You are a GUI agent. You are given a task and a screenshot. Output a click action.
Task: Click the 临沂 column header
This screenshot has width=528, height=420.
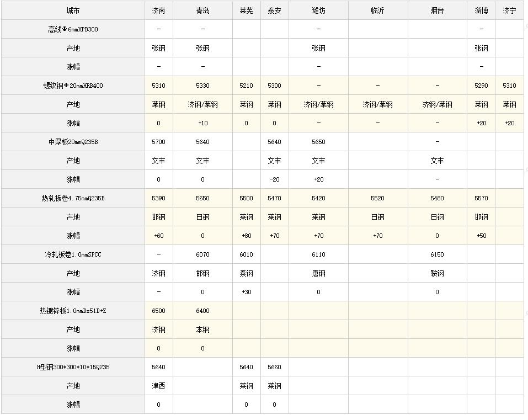pyautogui.click(x=378, y=11)
